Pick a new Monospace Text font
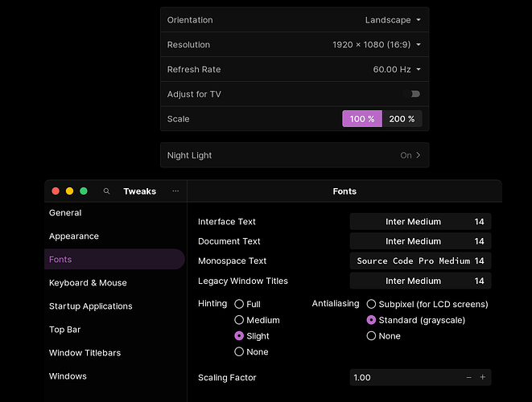 420,260
